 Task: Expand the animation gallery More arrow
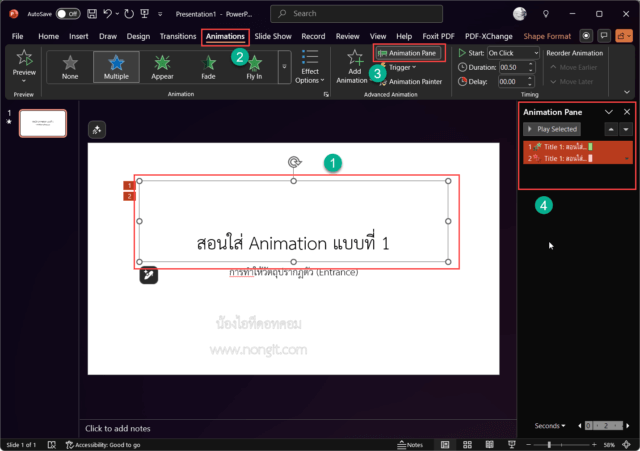coord(284,67)
